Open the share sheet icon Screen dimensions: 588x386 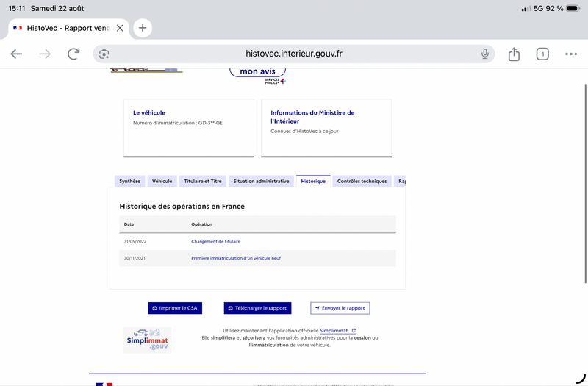[514, 54]
